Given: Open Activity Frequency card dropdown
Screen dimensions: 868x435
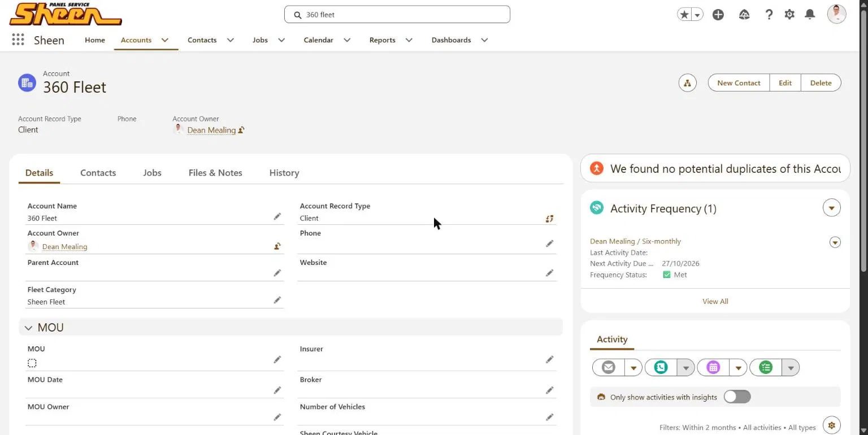Looking at the screenshot, I should pos(831,208).
